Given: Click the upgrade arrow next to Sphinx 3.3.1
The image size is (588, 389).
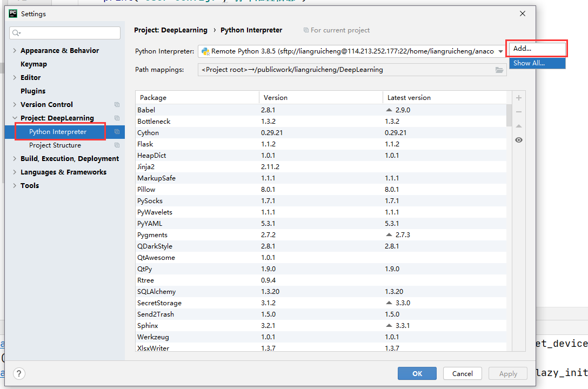Looking at the screenshot, I should (x=389, y=325).
